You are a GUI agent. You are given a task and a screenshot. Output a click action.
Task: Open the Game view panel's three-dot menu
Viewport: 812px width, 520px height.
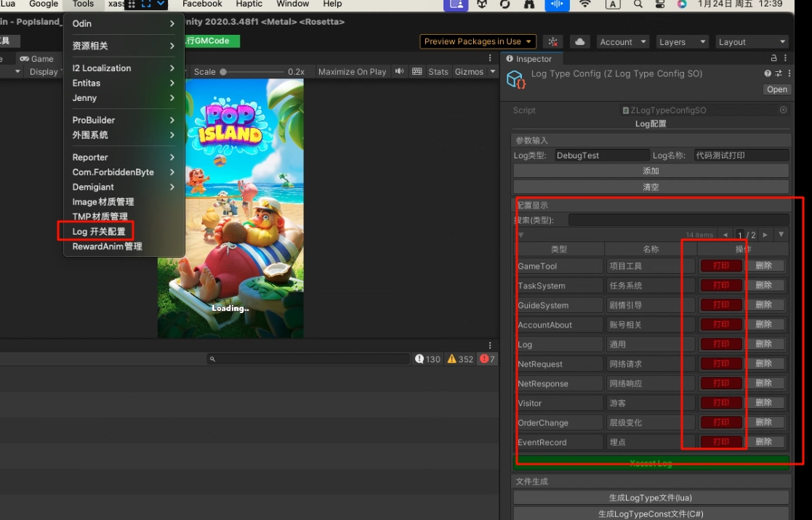coord(490,58)
